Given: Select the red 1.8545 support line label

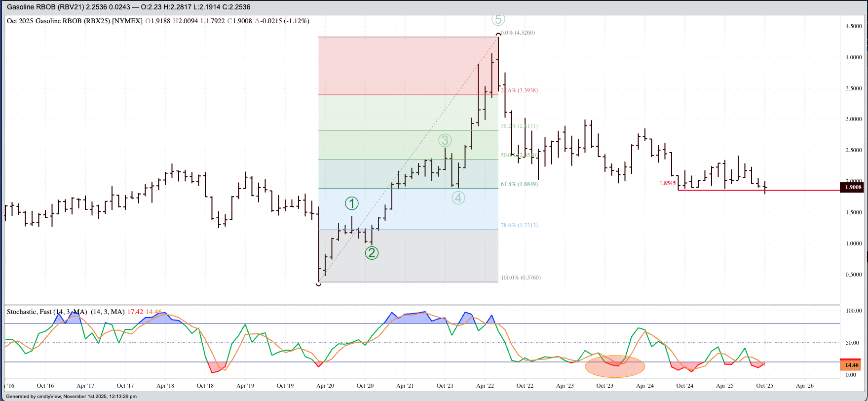Looking at the screenshot, I should pyautogui.click(x=667, y=183).
